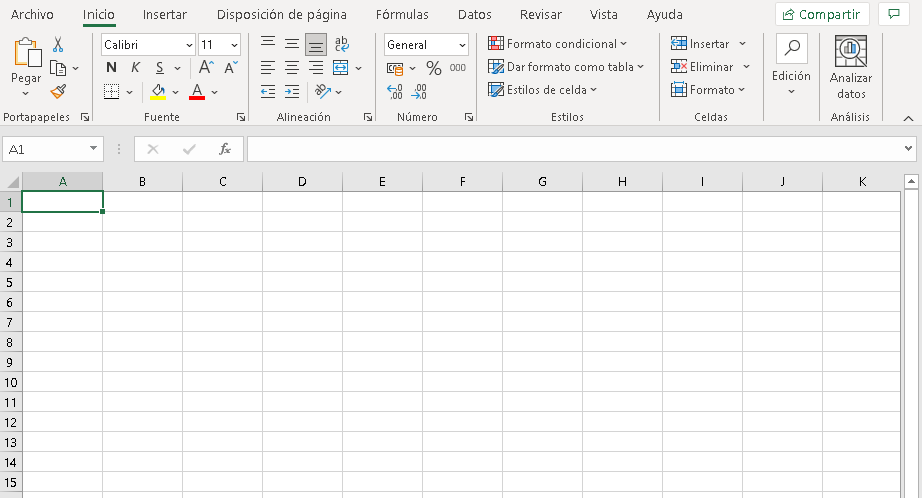Switch to the Vista tab
Image resolution: width=922 pixels, height=498 pixels.
pyautogui.click(x=603, y=15)
